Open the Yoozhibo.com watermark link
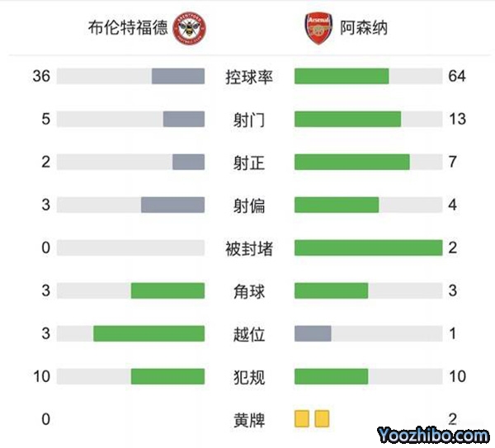Image resolution: width=495 pixels, height=448 pixels. pyautogui.click(x=431, y=434)
